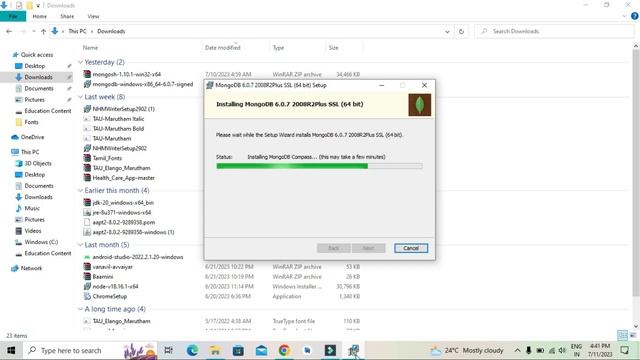The height and width of the screenshot is (360, 640).
Task: Open Task View from the taskbar
Action: [168, 350]
